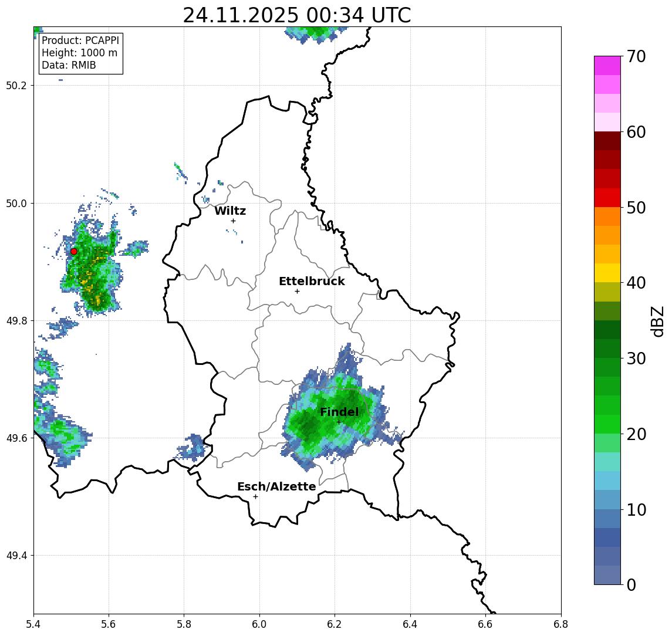
Task: Click the dark red colorbar segment below 60
Action: click(607, 141)
